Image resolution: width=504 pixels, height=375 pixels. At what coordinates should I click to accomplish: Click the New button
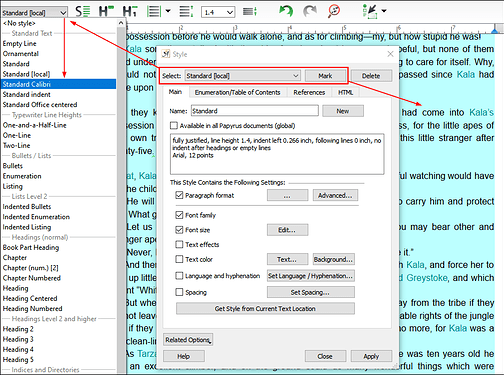click(343, 111)
